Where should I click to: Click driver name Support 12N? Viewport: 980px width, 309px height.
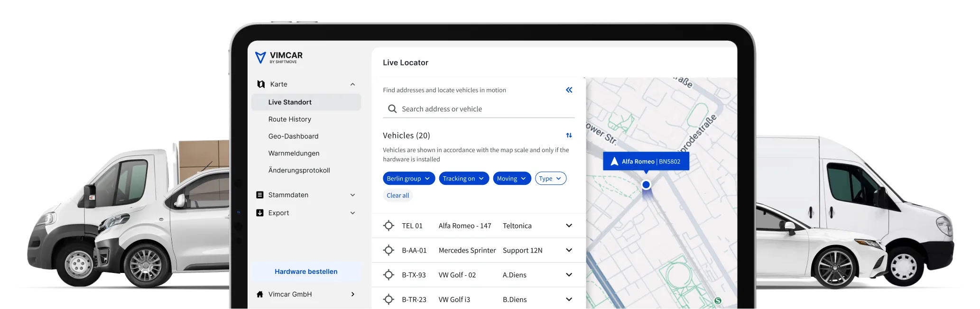tap(523, 250)
